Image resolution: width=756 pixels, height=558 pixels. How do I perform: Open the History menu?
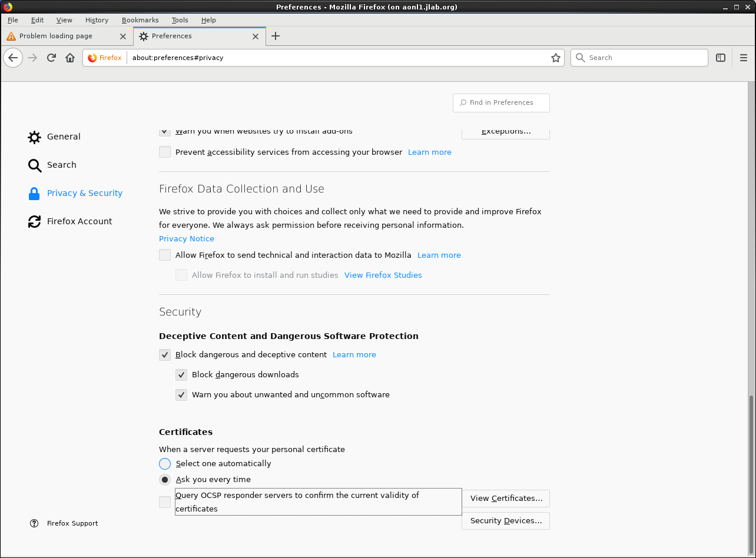pos(97,20)
